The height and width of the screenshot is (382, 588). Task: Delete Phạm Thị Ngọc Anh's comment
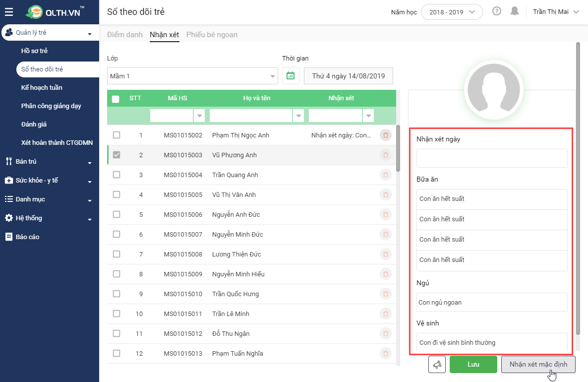386,135
